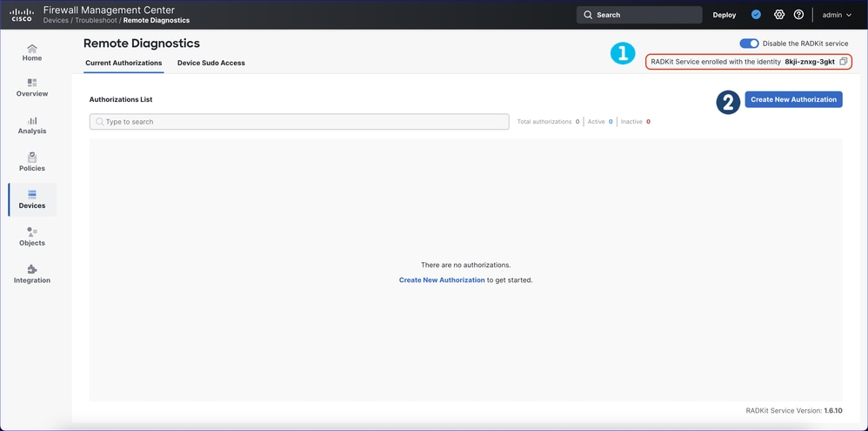Click the Firewall Management Center title
Image resolution: width=868 pixels, height=431 pixels.
coord(109,10)
